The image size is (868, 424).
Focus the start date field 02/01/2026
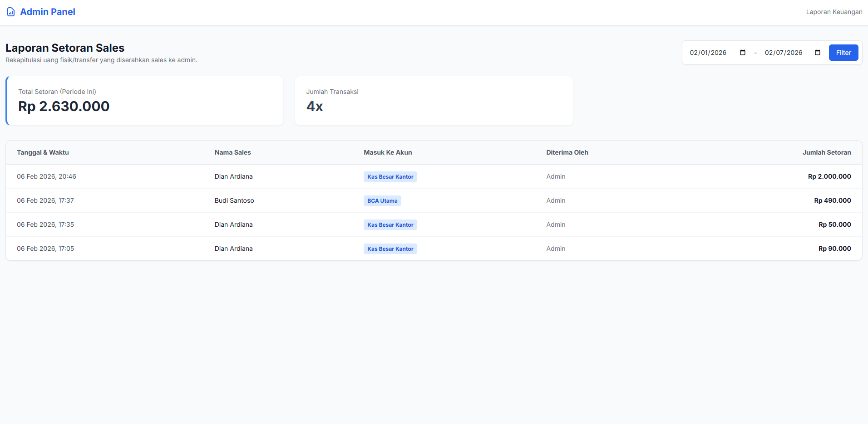708,53
